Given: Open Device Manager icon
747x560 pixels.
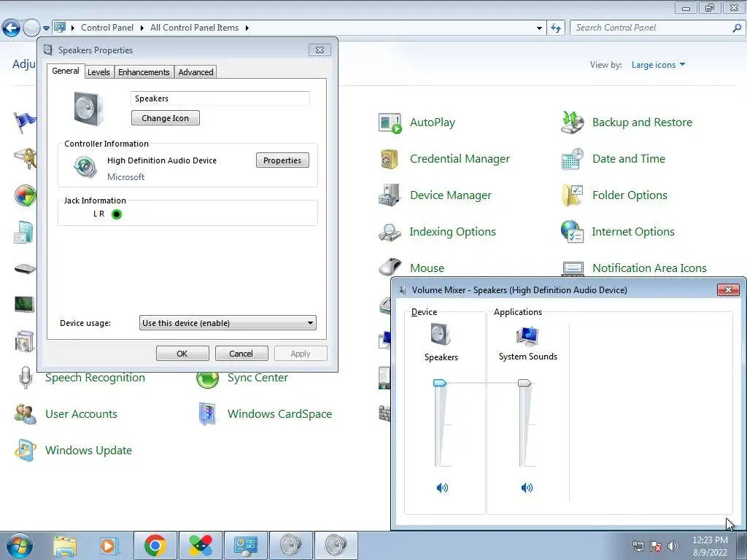Looking at the screenshot, I should [x=389, y=195].
